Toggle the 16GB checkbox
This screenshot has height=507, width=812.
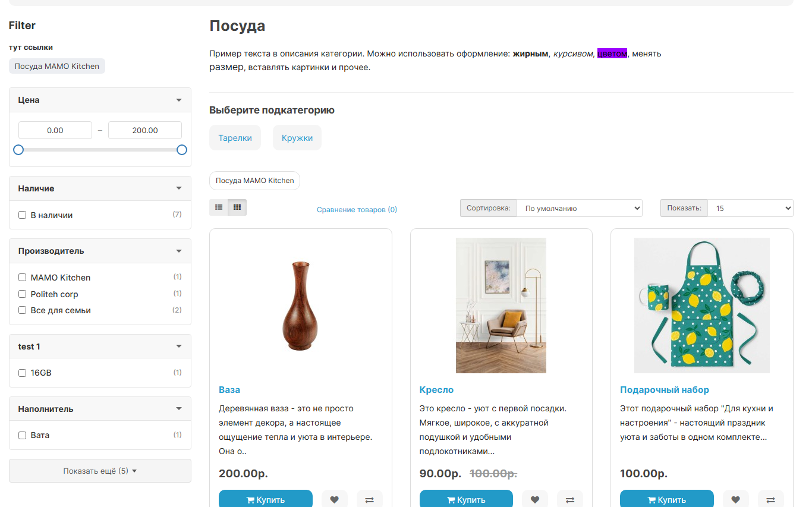[23, 373]
